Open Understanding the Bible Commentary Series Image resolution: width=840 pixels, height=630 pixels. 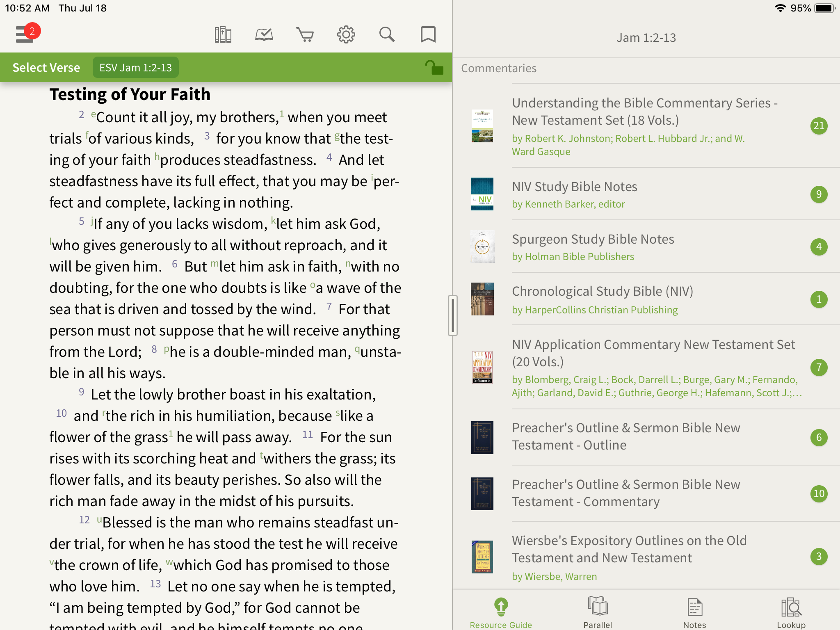point(646,126)
